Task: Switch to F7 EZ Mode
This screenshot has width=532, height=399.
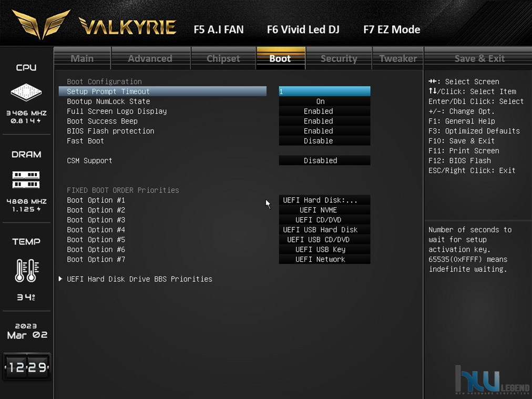Action: click(392, 29)
